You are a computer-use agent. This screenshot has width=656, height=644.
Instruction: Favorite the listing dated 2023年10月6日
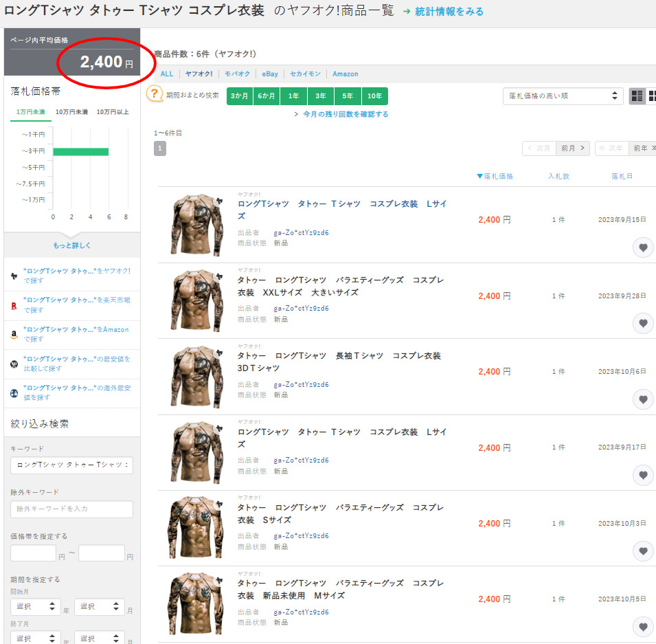click(x=643, y=399)
